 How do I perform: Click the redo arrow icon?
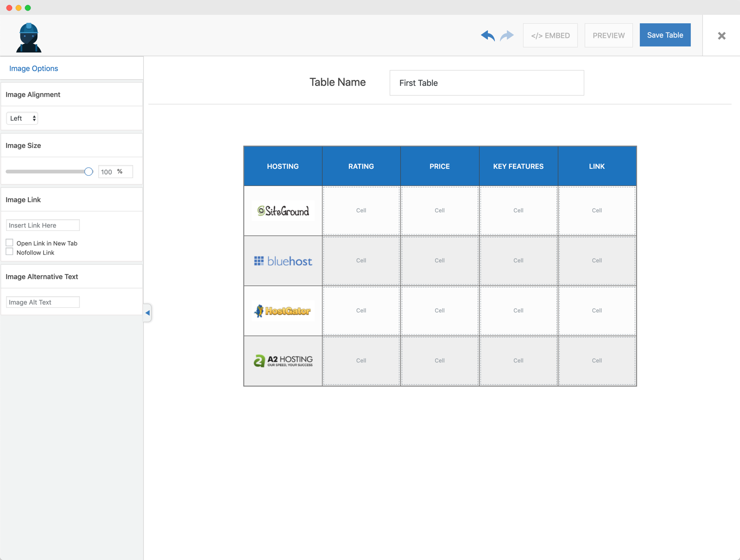click(507, 36)
